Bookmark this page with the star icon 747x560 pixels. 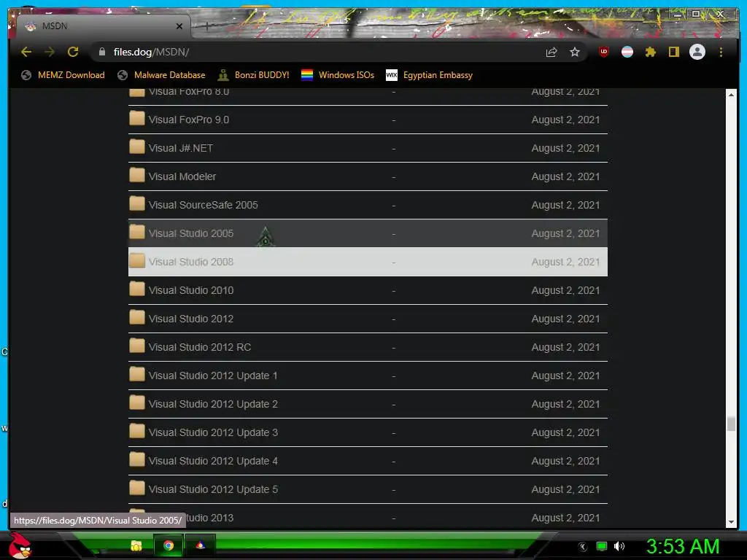tap(575, 52)
